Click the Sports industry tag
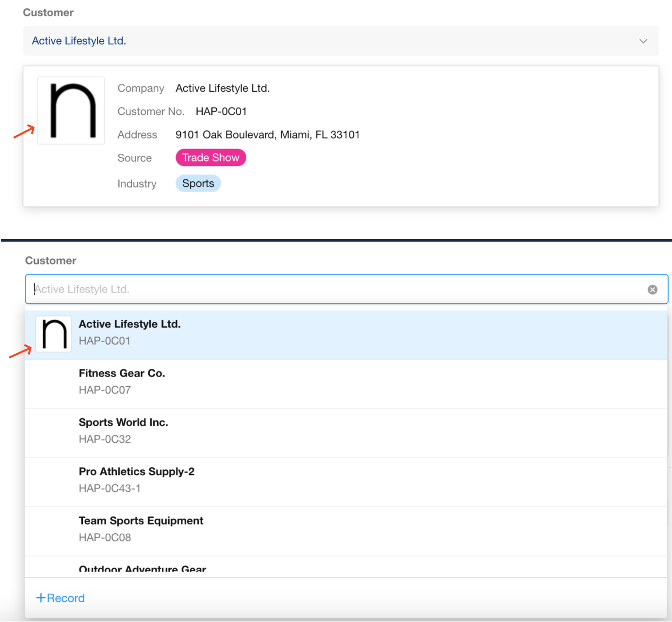 pyautogui.click(x=198, y=183)
